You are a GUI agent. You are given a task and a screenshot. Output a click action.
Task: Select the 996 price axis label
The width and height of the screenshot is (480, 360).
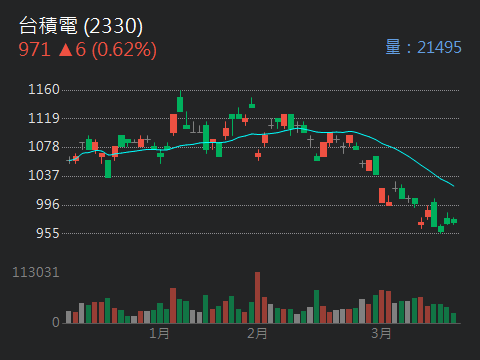click(x=48, y=204)
